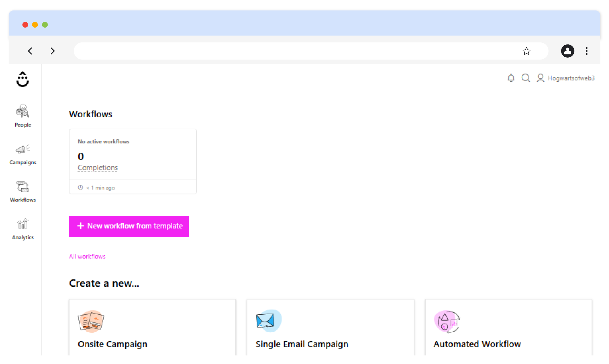
Task: Open the Campaigns megaphone icon
Action: (23, 149)
